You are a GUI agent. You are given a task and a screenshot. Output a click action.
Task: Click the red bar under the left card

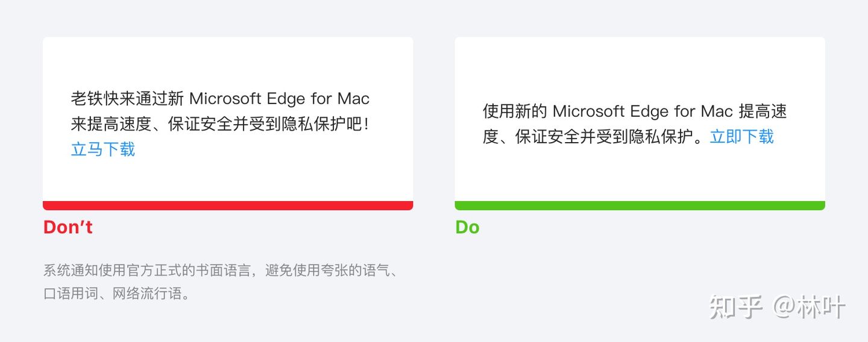coord(228,205)
